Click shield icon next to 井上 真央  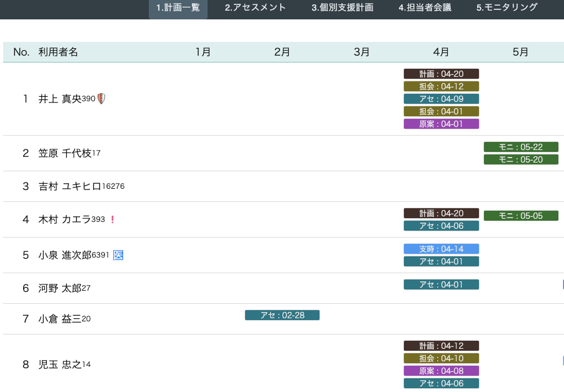(x=101, y=99)
